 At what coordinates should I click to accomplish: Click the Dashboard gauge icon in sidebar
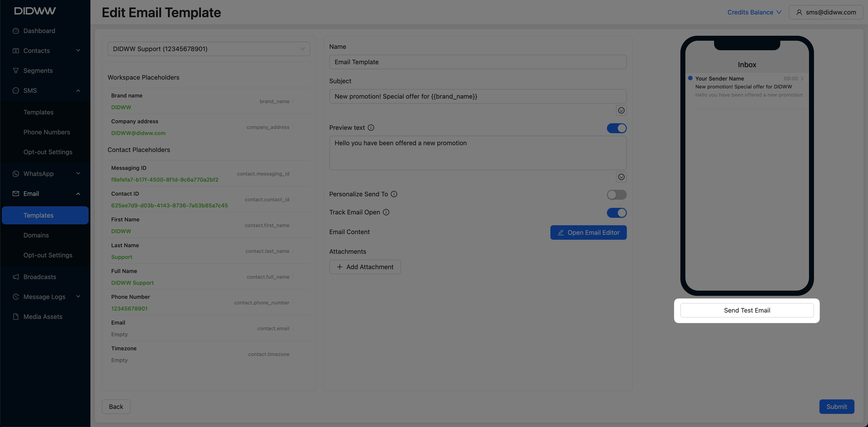click(x=16, y=31)
